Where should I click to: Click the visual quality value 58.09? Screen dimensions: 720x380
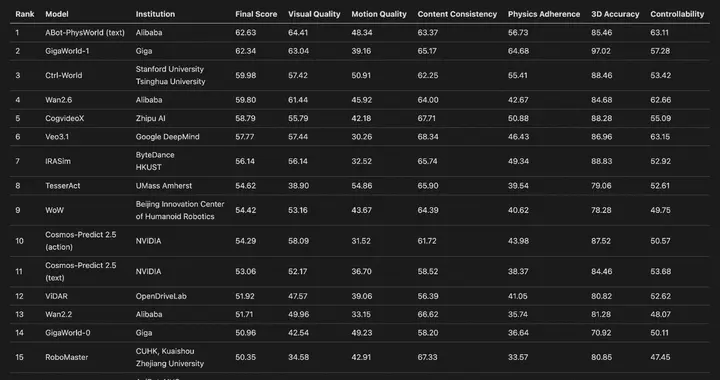(x=298, y=240)
